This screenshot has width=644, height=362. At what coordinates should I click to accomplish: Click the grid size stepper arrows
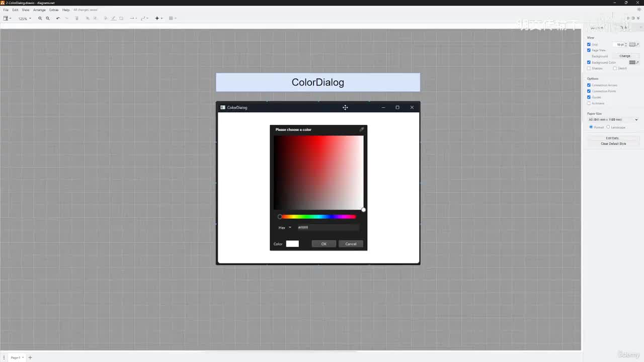tap(626, 44)
